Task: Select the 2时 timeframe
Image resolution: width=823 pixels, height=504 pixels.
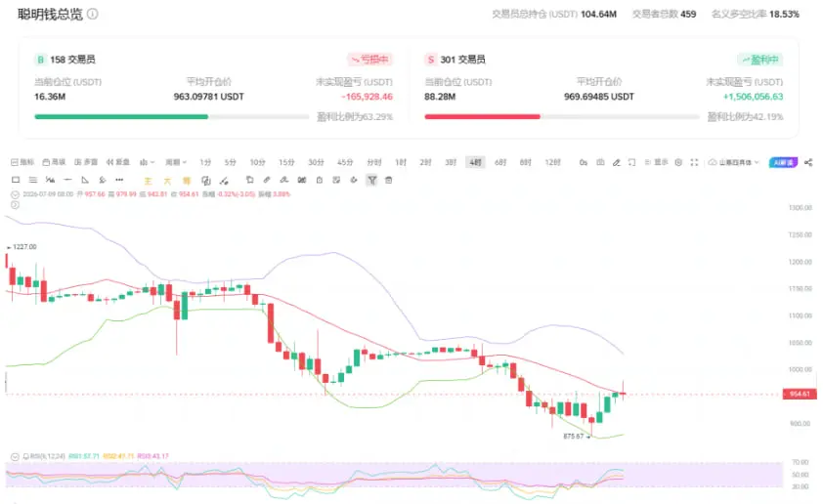Action: tap(425, 162)
